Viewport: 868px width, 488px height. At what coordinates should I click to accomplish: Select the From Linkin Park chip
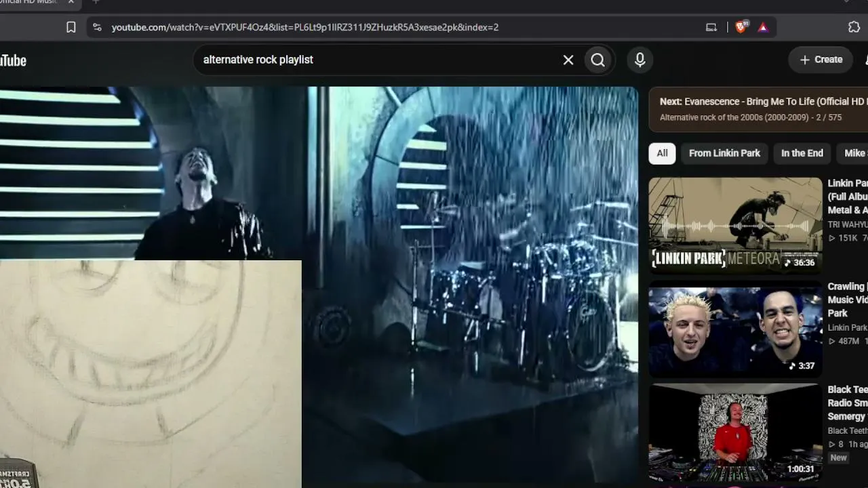[x=724, y=153]
